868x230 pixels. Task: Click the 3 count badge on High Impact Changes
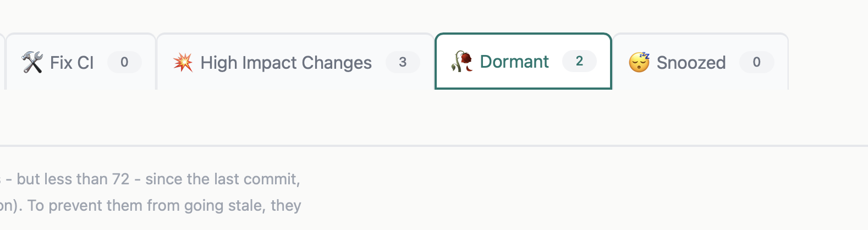pos(403,62)
